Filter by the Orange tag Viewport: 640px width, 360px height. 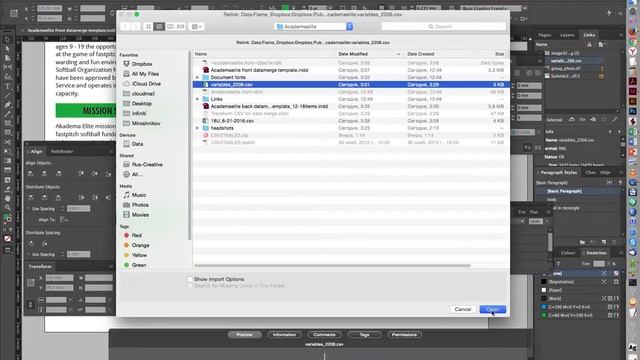[x=140, y=245]
